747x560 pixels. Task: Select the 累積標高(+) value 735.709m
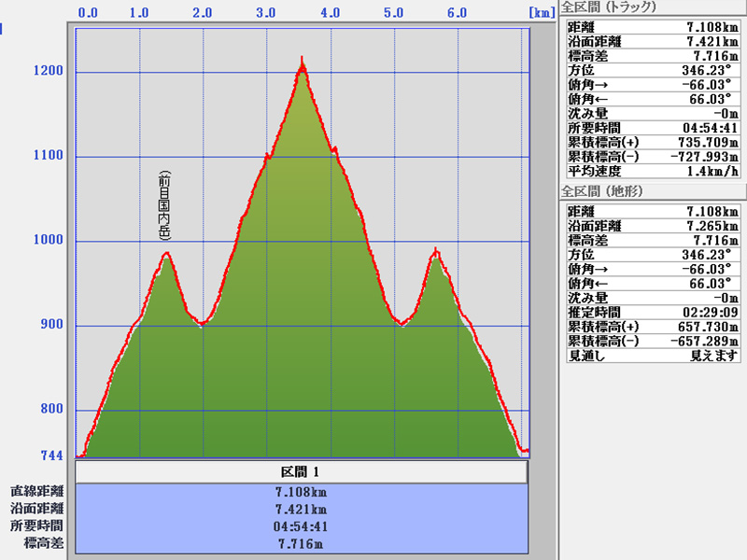point(692,142)
